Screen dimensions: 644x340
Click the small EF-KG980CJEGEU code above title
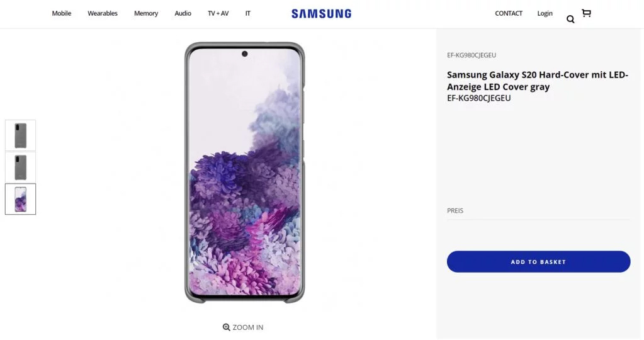[472, 55]
